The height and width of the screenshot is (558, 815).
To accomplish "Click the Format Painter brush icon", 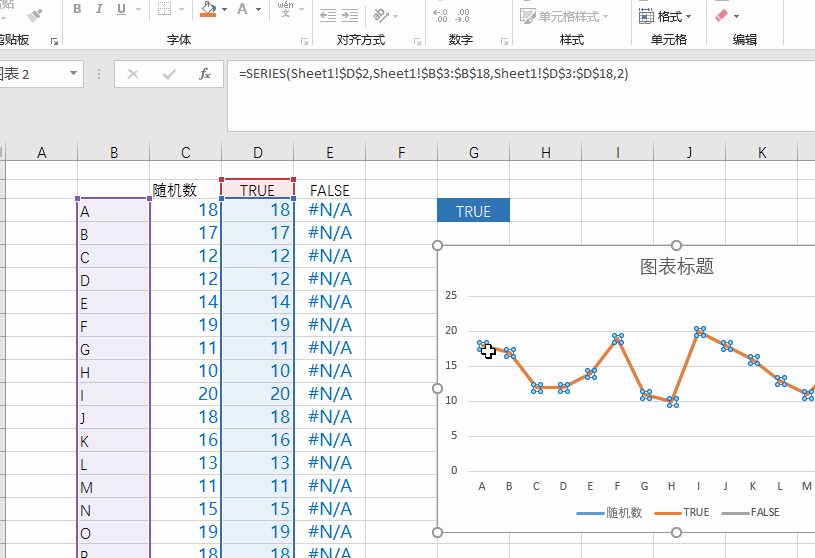I will pos(34,15).
